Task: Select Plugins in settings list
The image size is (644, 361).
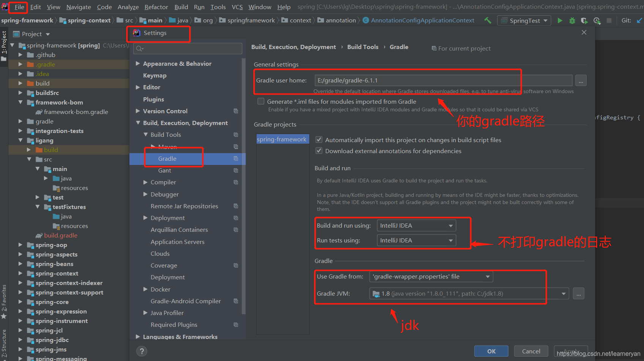Action: (154, 100)
